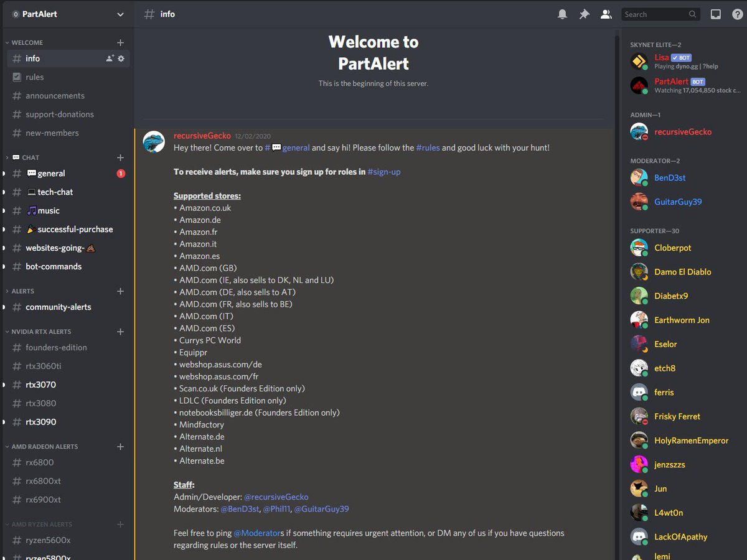Click @recursiveGecko mention in Staff section
747x560 pixels.
(276, 497)
